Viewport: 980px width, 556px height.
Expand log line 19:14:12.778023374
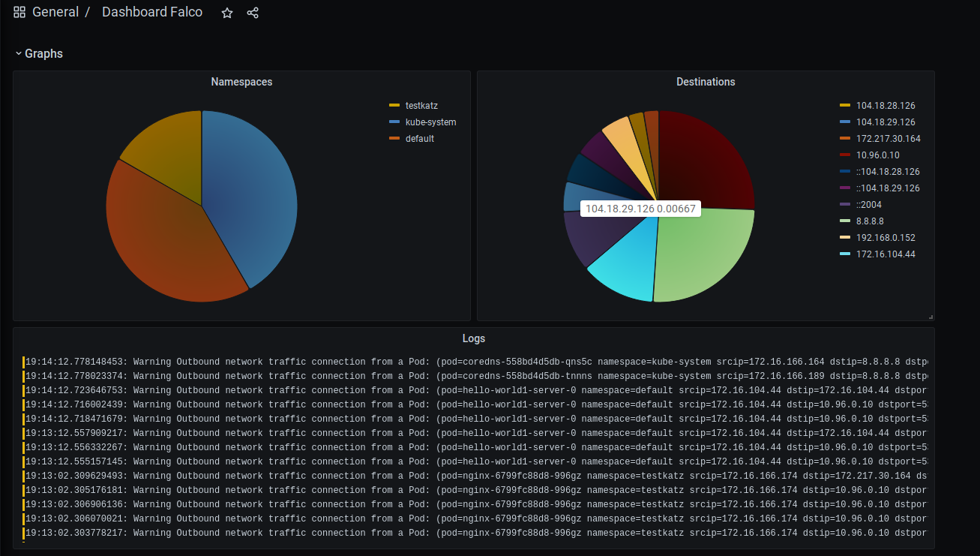click(475, 377)
